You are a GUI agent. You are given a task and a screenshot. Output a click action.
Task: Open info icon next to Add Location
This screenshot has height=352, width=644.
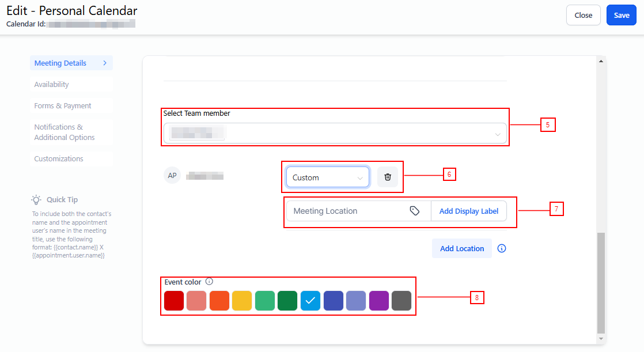click(502, 248)
